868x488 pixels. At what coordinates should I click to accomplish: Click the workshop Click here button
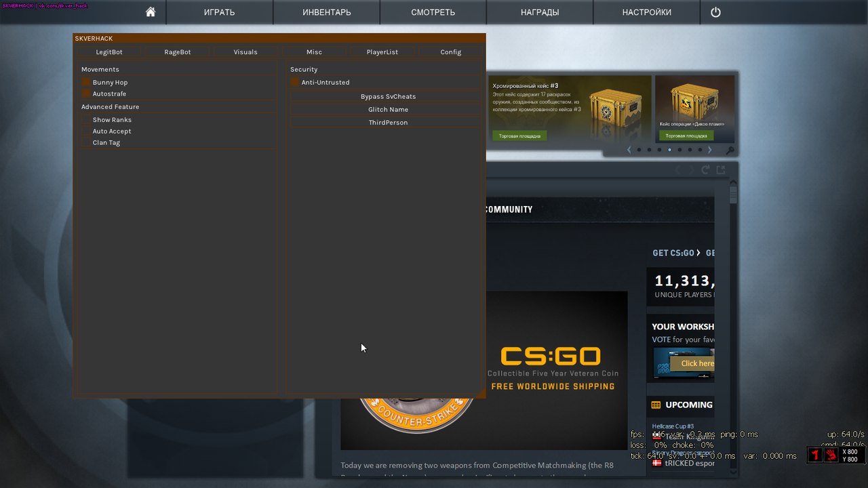(x=692, y=363)
